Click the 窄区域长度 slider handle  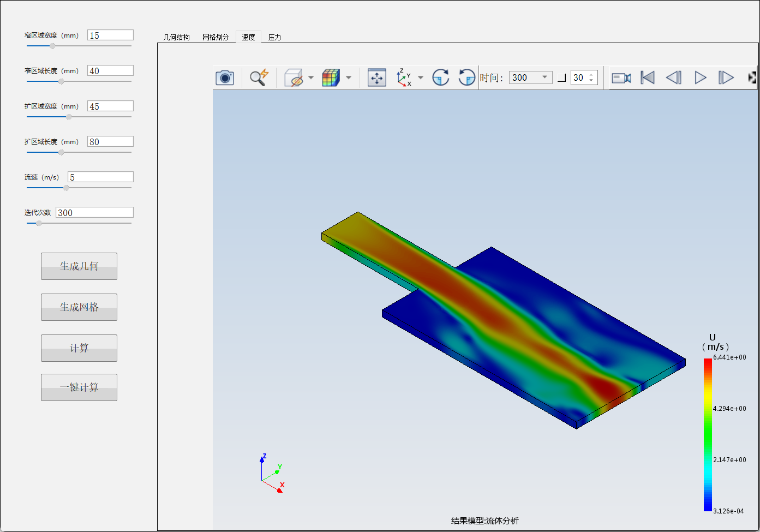(x=61, y=81)
